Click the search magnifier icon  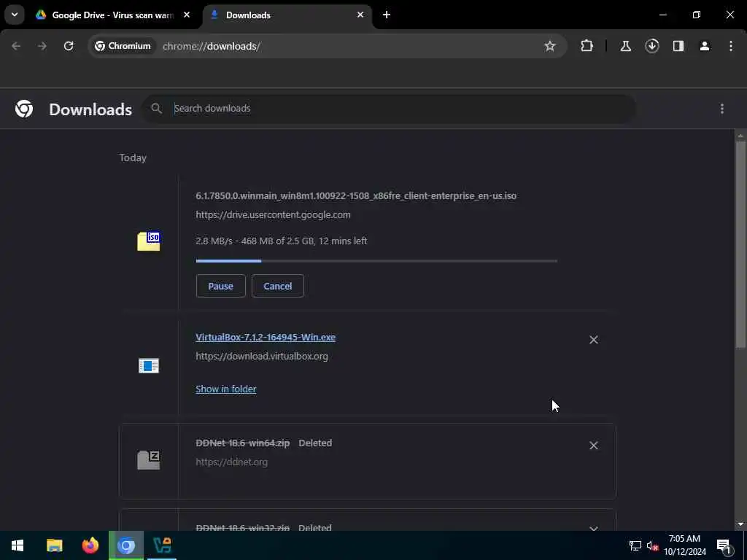[x=156, y=108]
